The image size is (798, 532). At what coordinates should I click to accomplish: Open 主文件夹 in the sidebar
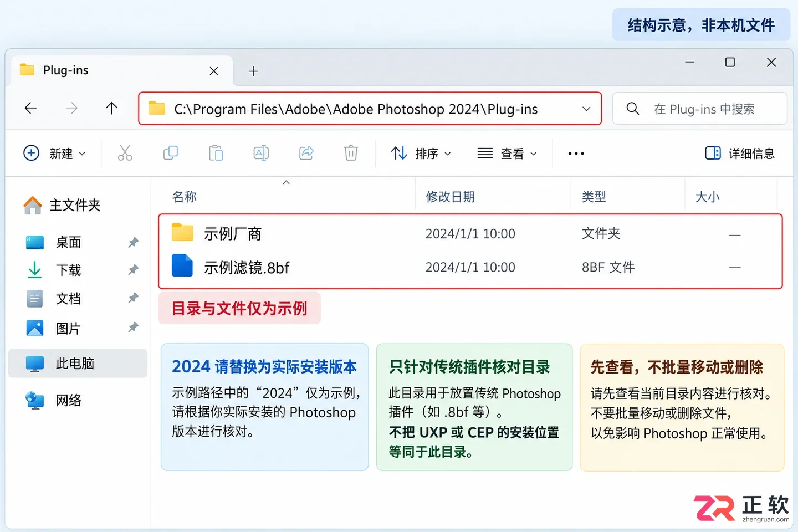[x=62, y=206]
